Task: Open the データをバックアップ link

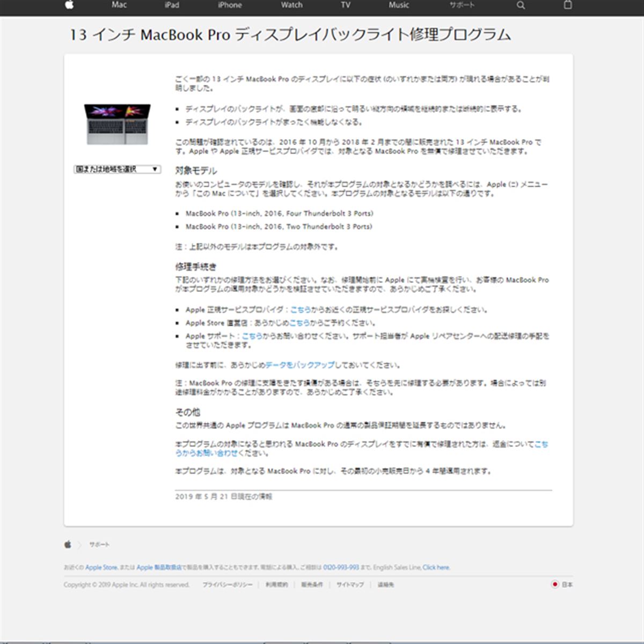Action: click(299, 365)
